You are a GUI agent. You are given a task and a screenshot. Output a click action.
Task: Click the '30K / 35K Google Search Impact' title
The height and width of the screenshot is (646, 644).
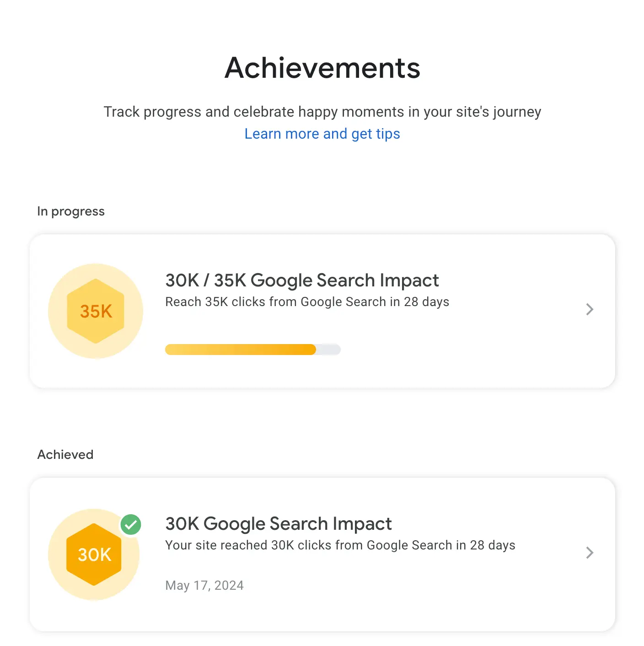pyautogui.click(x=302, y=280)
